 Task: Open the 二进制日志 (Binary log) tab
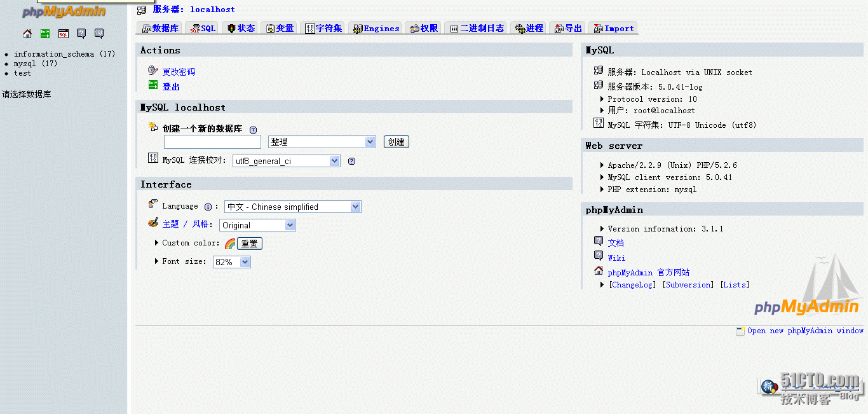click(477, 28)
